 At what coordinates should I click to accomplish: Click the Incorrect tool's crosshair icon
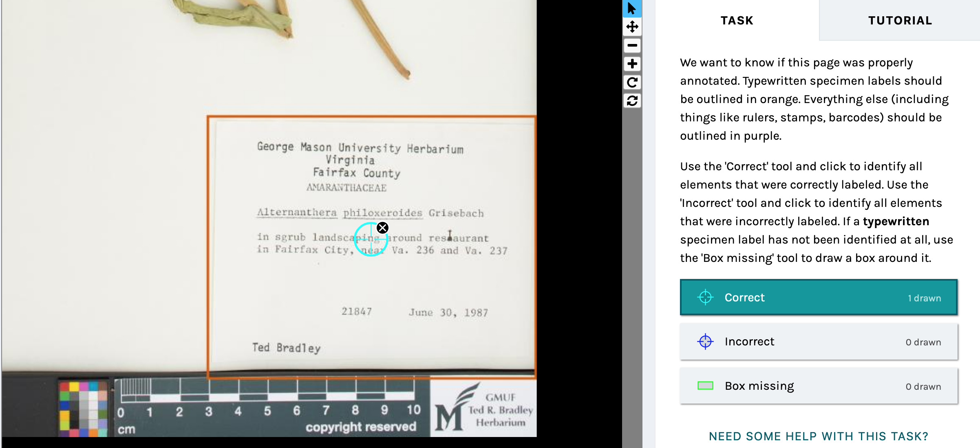(705, 342)
